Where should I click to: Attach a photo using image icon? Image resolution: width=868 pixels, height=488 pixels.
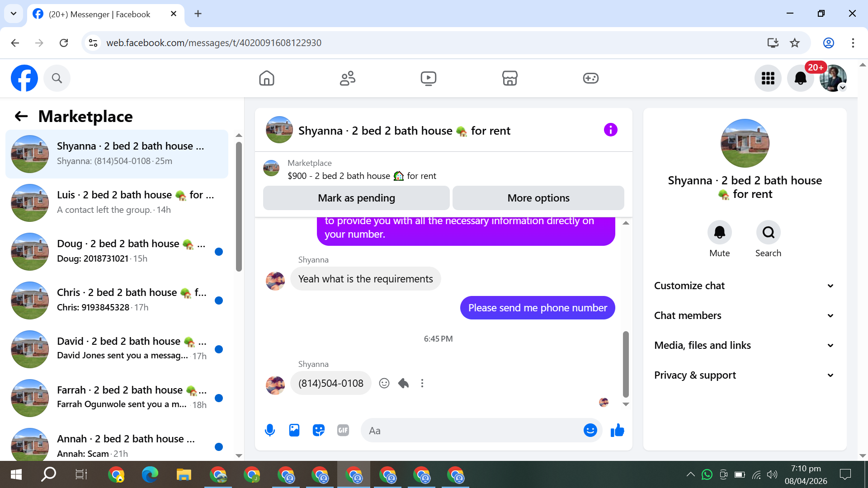pos(294,430)
